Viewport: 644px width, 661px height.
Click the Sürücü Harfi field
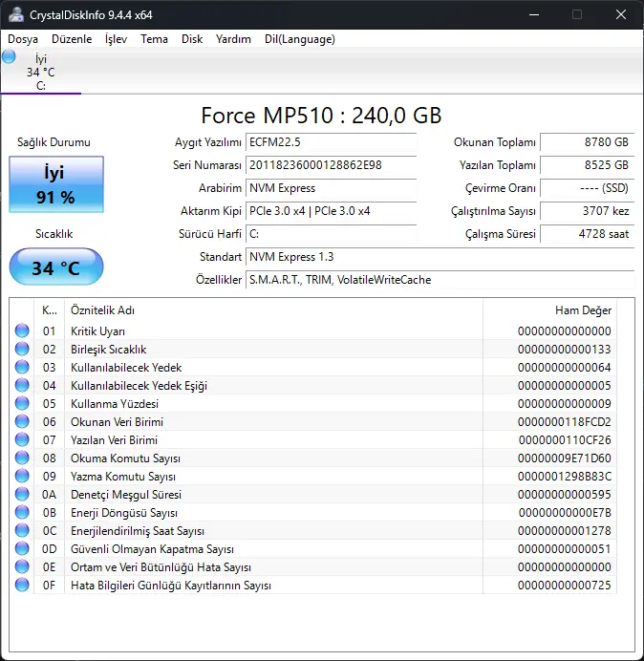331,234
